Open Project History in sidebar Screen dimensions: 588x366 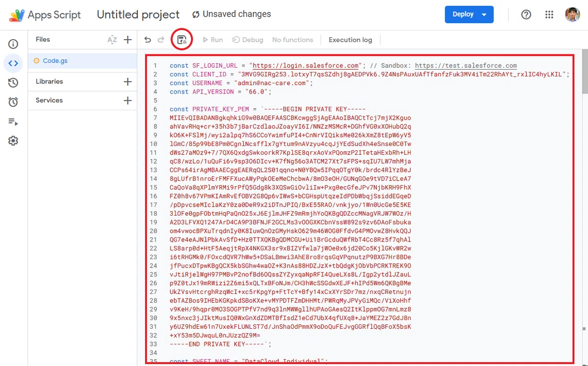coord(13,83)
